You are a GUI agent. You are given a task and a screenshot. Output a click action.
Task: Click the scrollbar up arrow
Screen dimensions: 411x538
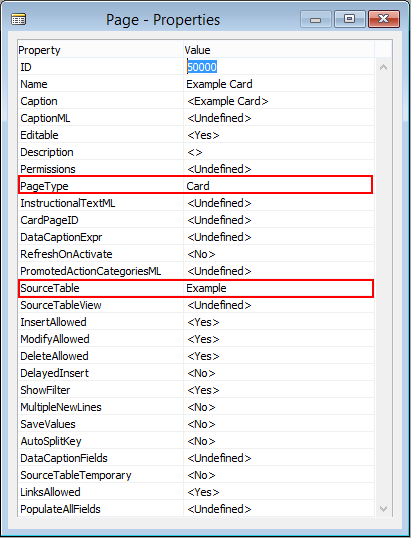point(384,67)
